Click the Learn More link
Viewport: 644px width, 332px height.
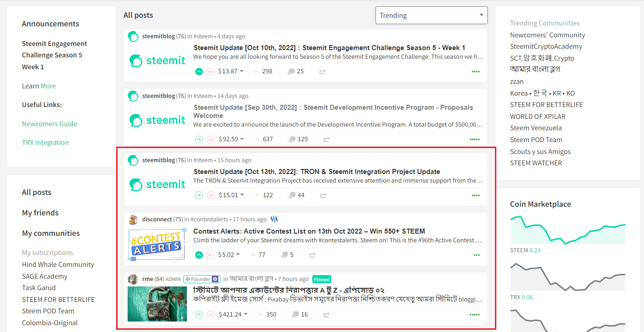pyautogui.click(x=48, y=86)
